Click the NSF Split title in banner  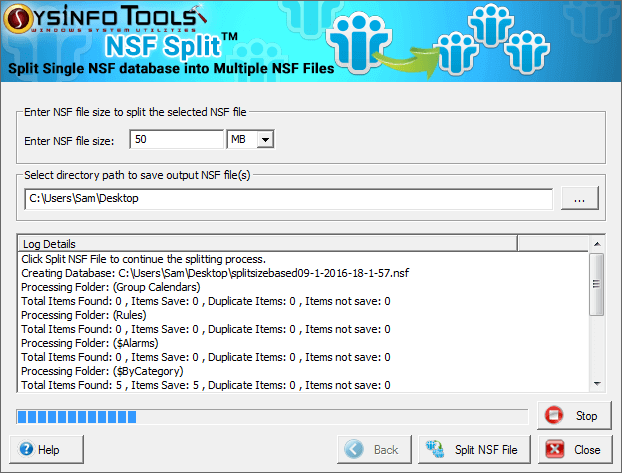pos(171,46)
